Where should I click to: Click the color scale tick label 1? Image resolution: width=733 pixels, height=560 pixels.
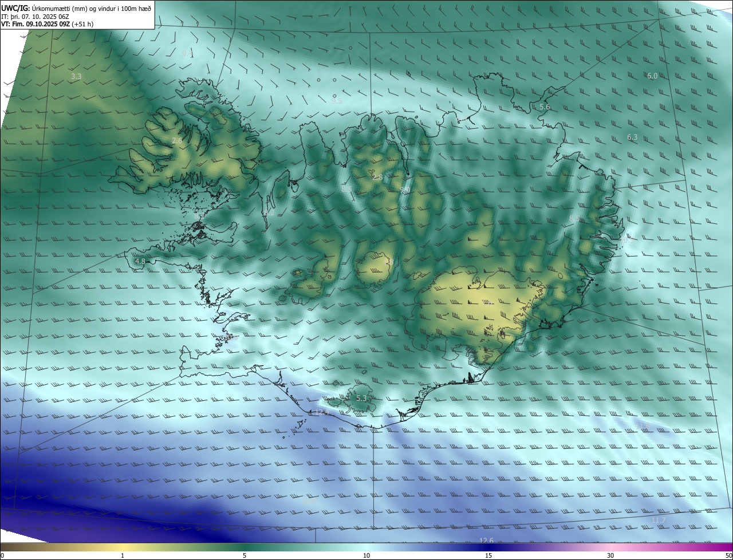[x=123, y=555]
